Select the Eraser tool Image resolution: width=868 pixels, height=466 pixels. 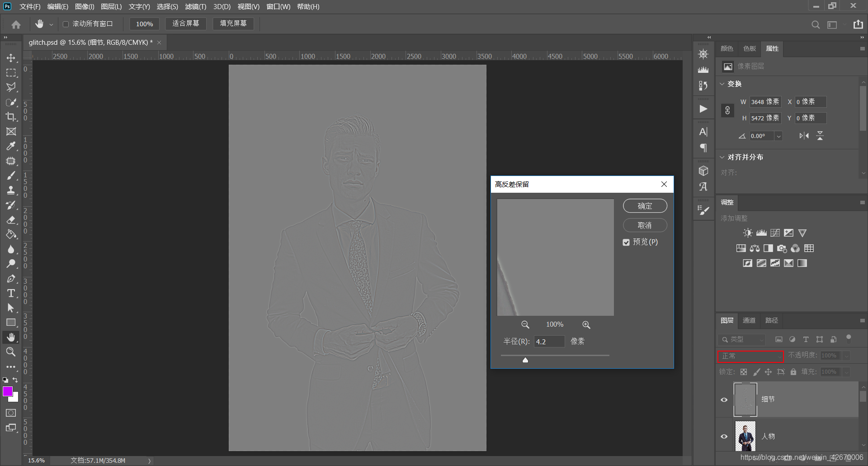(11, 220)
